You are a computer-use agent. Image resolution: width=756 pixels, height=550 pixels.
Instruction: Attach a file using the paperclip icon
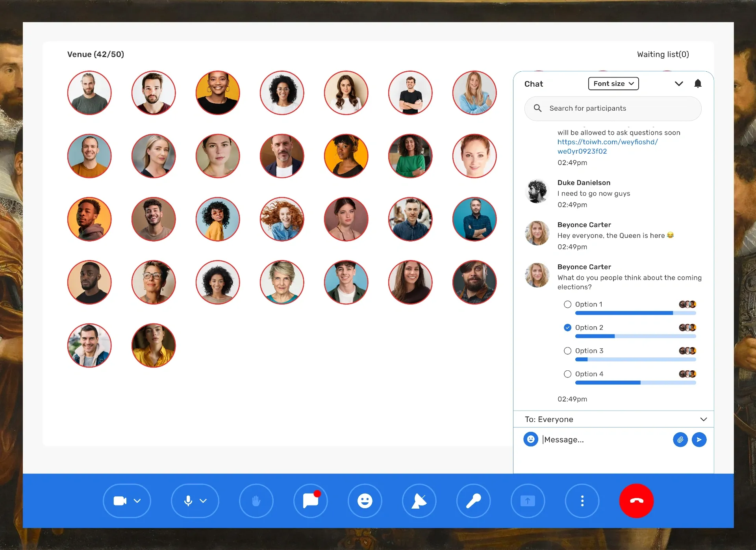click(x=680, y=440)
